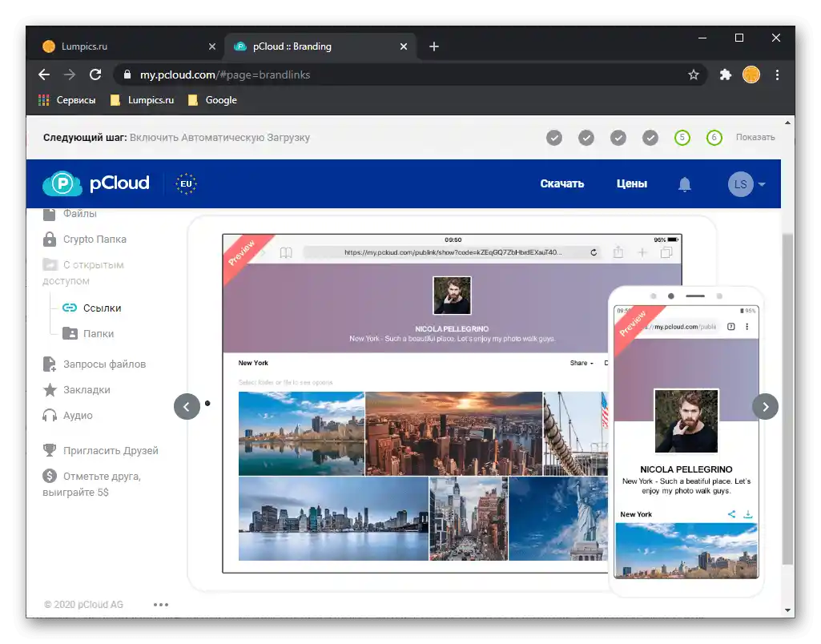Select fourth completed step checkmark
The image size is (821, 644).
tap(650, 138)
